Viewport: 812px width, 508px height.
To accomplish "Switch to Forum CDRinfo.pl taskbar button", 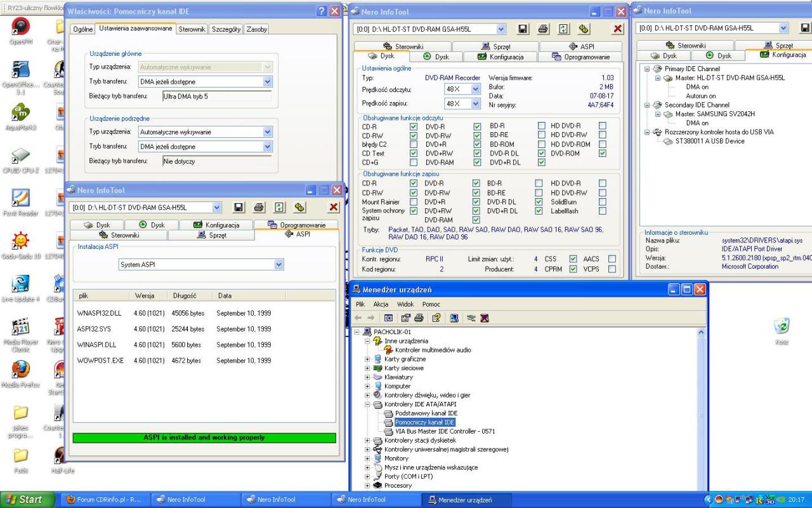I will tap(105, 500).
